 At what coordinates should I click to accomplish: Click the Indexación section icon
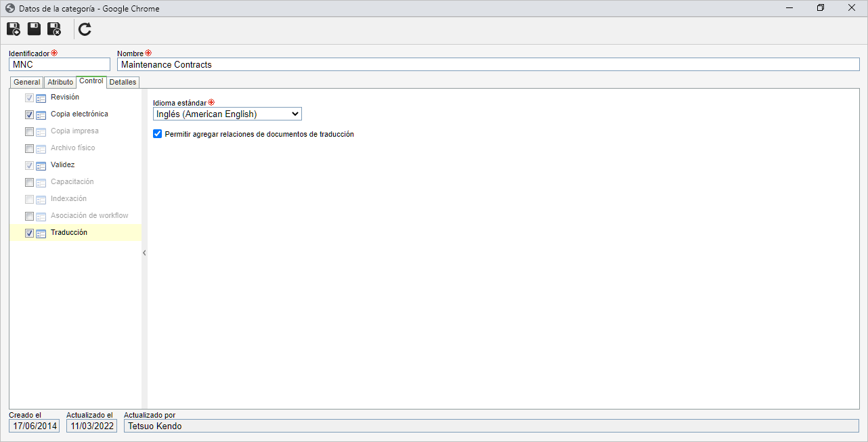pos(41,199)
